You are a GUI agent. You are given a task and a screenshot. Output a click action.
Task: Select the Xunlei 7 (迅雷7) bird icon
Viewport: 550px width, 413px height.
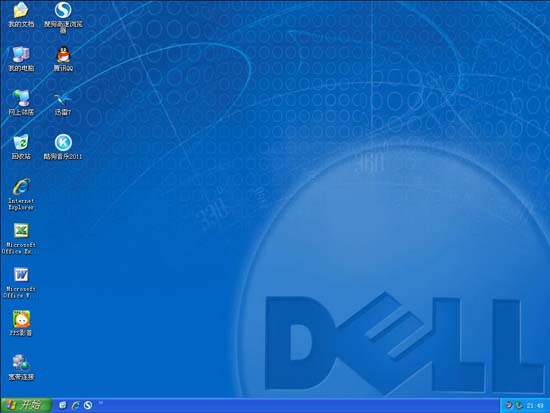point(63,99)
